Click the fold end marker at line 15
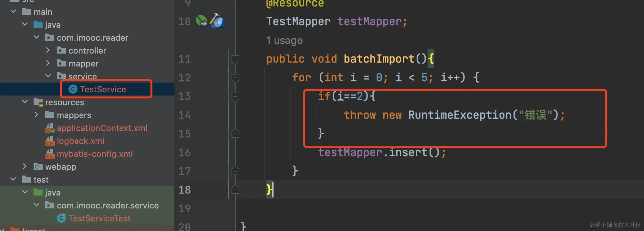644x231 pixels. 235,133
